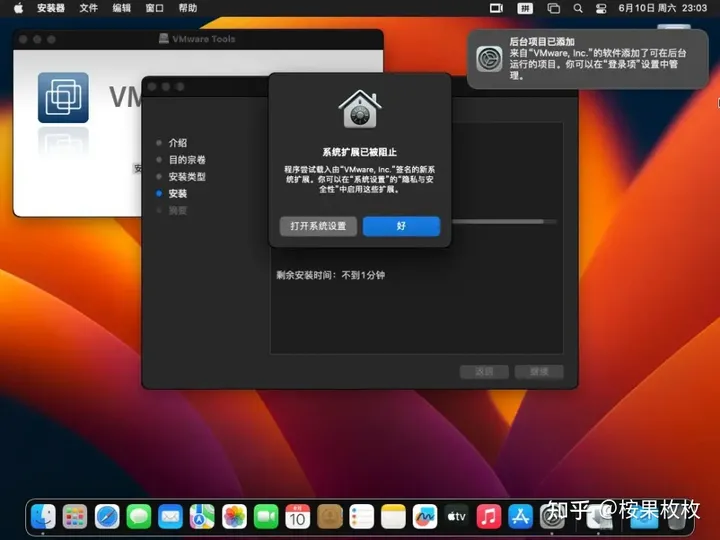Viewport: 720px width, 540px height.
Task: Open Messages from the Dock
Action: [x=139, y=517]
